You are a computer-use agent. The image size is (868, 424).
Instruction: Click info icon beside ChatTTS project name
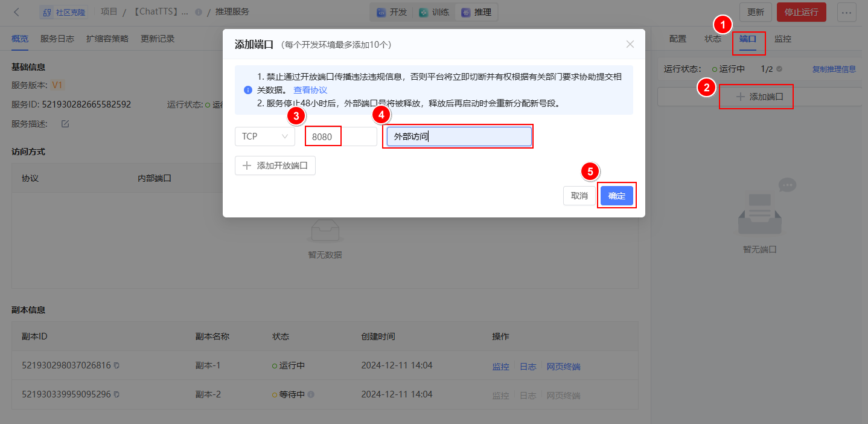[x=199, y=12]
